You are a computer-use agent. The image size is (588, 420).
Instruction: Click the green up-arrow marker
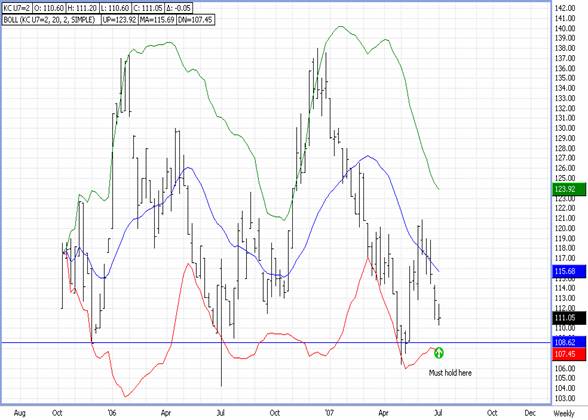point(439,352)
